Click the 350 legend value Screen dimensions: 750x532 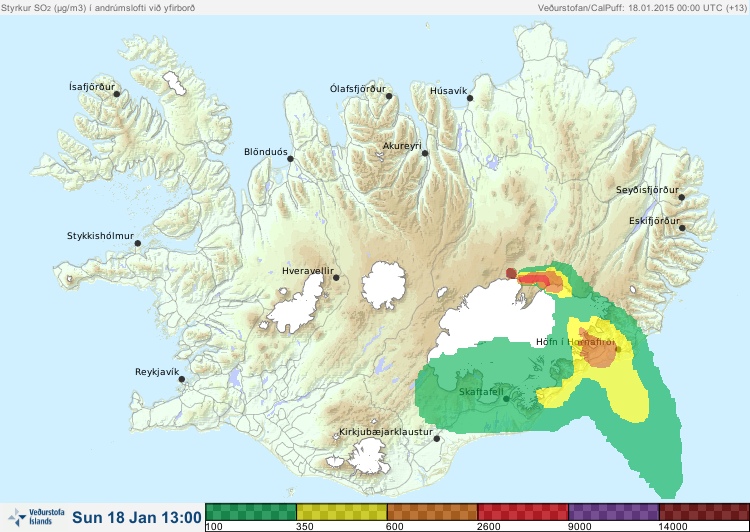(x=305, y=527)
